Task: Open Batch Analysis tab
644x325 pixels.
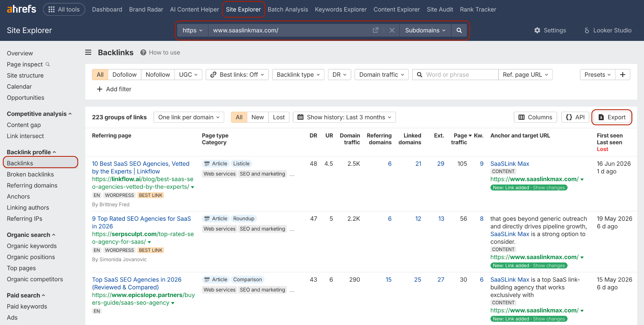Action: pos(288,9)
